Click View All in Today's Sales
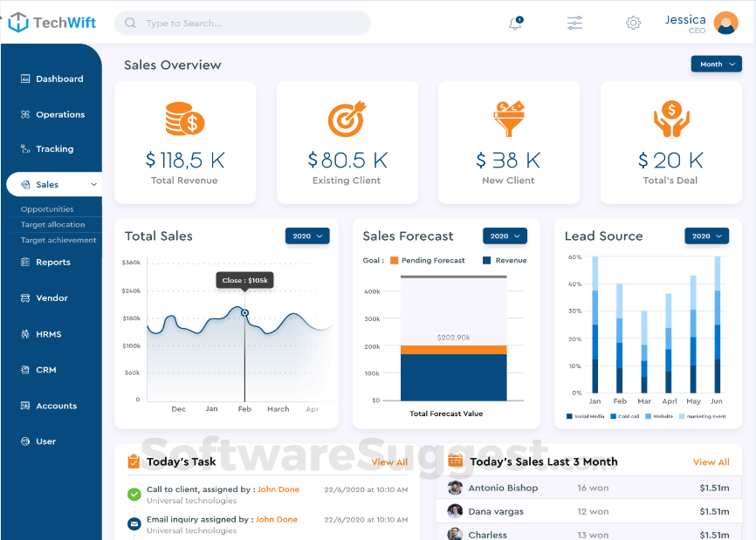This screenshot has height=540, width=756. [711, 462]
